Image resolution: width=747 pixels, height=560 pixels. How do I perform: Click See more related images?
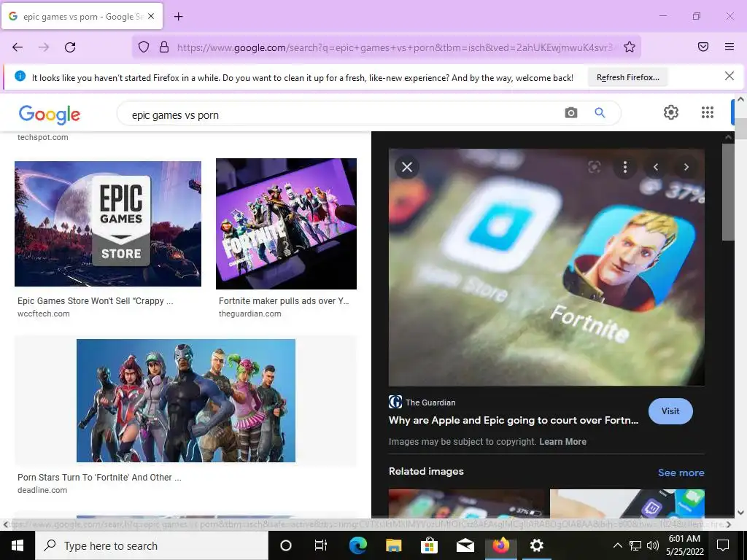tap(681, 472)
